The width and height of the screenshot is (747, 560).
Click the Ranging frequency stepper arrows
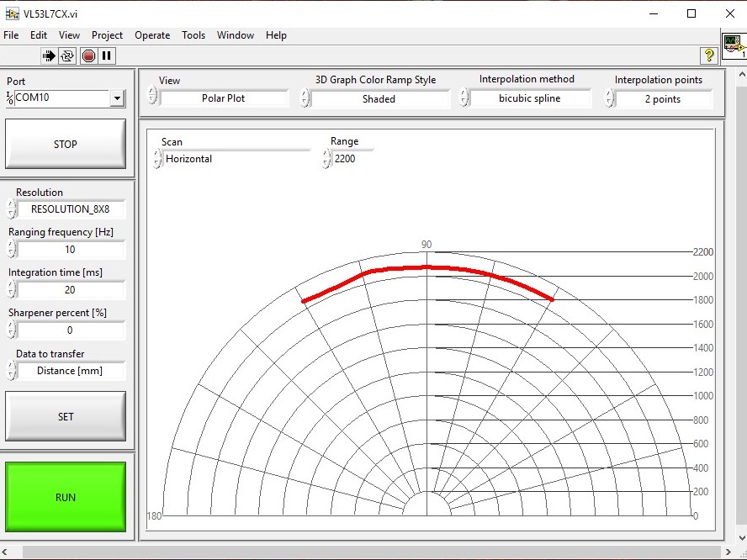click(x=12, y=249)
